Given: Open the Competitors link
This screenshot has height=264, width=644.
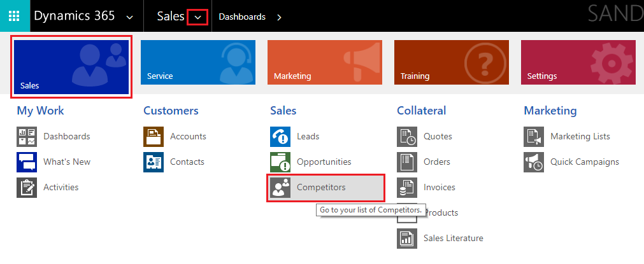Looking at the screenshot, I should pos(321,187).
